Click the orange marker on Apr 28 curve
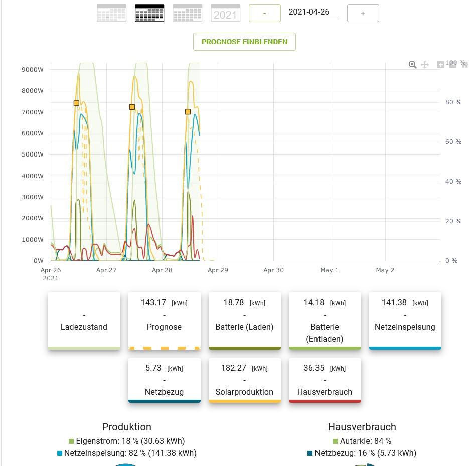Screen dimensions: 476x466 tap(188, 112)
